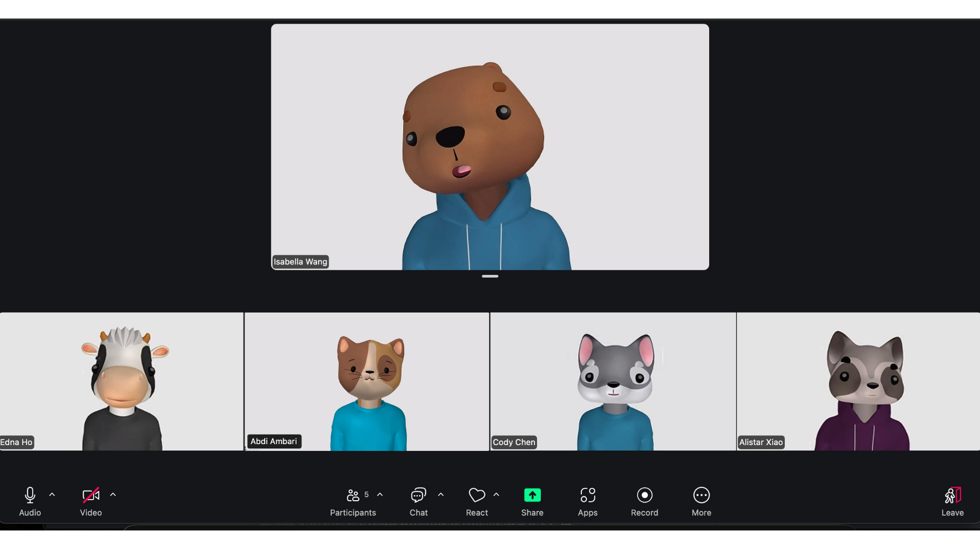The image size is (980, 549).
Task: Open the More options menu
Action: (701, 495)
